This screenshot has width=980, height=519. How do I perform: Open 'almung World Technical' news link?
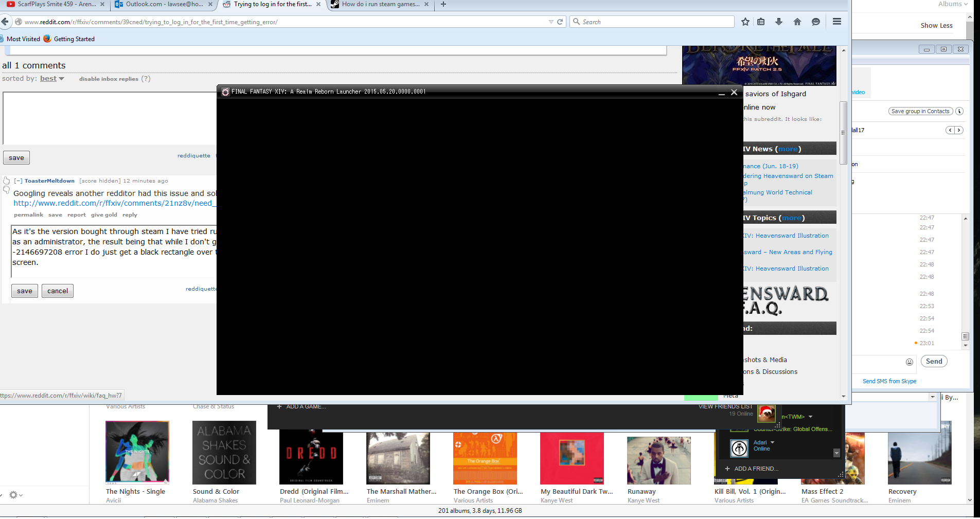[778, 192]
